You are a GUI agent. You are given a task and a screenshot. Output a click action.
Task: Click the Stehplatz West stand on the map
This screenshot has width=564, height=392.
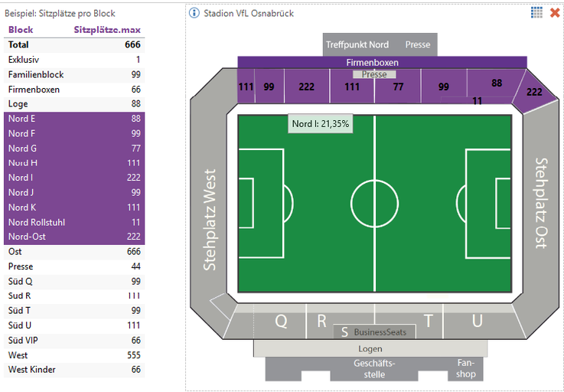209,220
